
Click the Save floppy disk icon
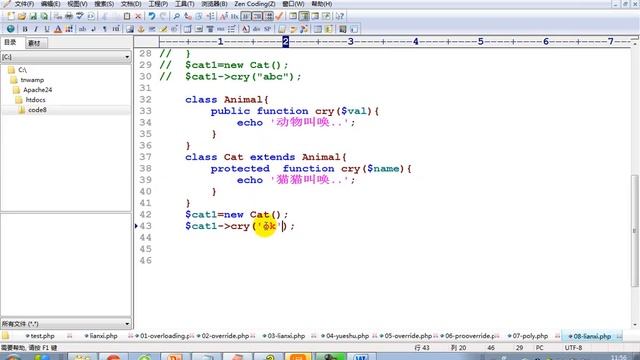pos(33,16)
